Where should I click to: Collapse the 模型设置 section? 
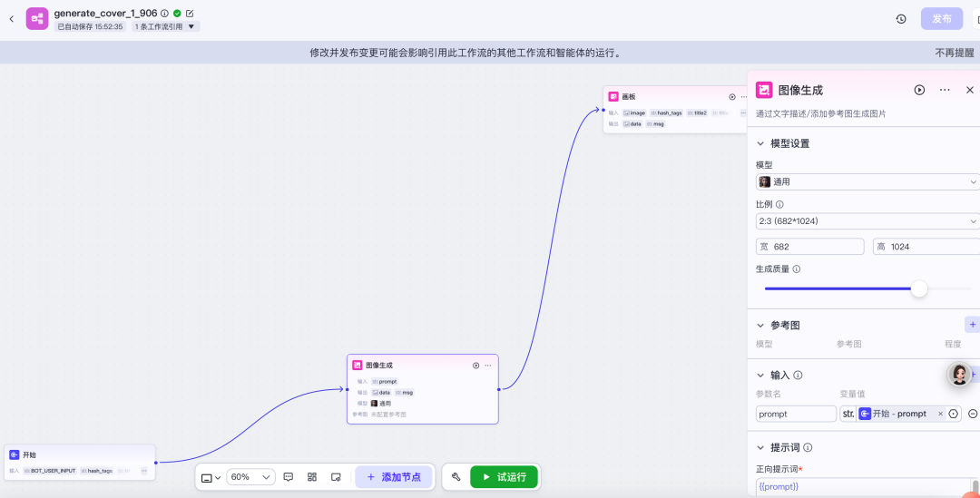(x=760, y=143)
